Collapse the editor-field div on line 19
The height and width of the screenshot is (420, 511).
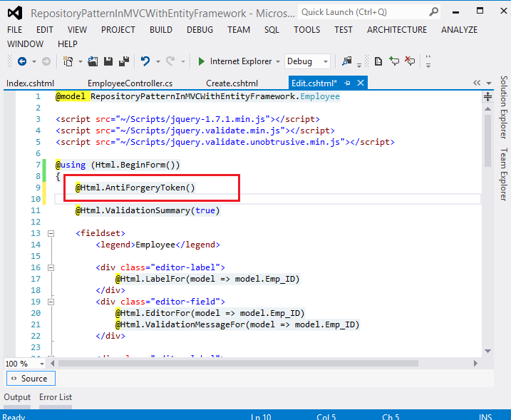tap(51, 302)
